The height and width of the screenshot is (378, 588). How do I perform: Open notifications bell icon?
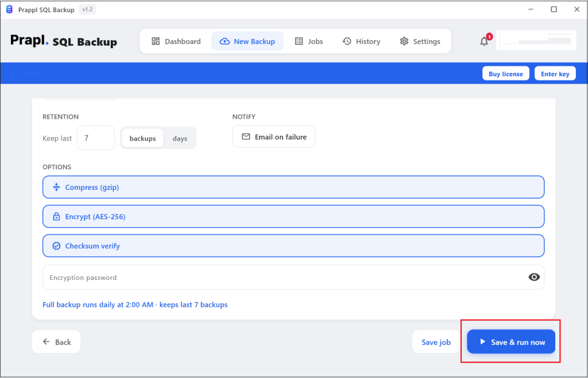tap(484, 41)
